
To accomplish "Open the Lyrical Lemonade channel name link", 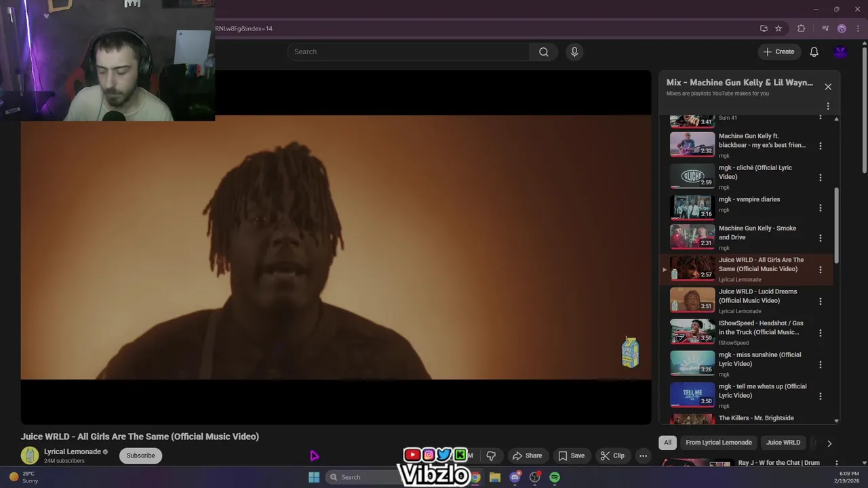I will coord(72,451).
